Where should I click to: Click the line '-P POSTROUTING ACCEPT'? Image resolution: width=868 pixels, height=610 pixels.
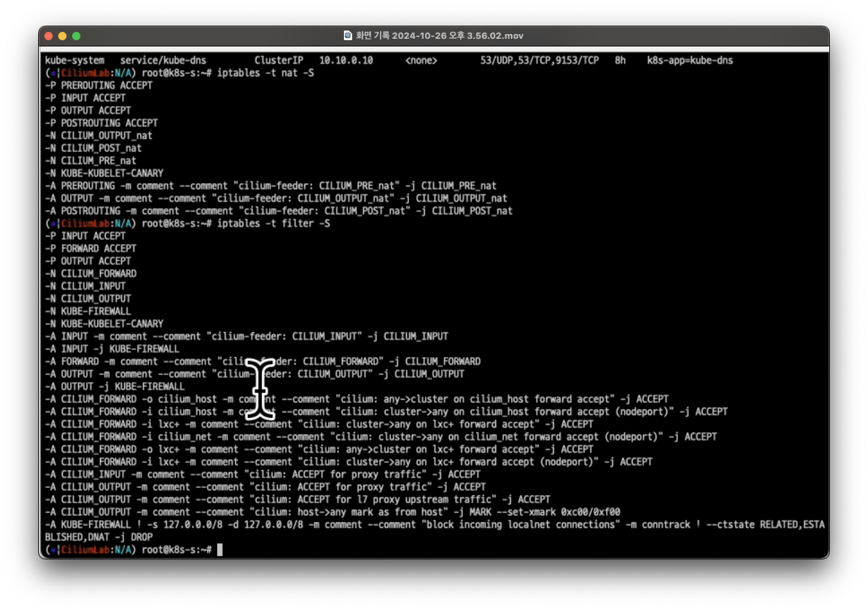tap(101, 123)
